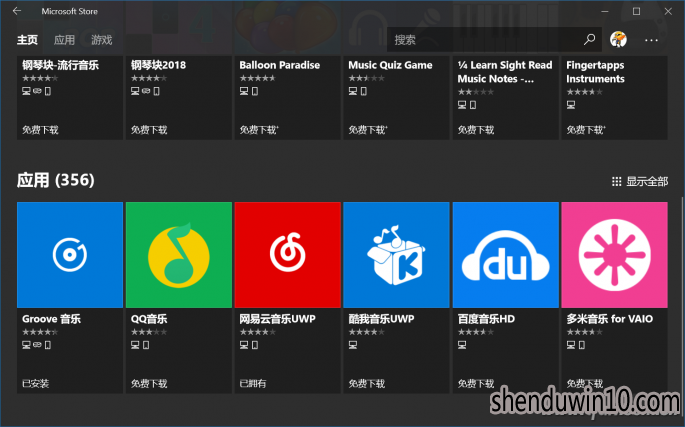Click the 网易云音乐UWP title text
This screenshot has width=685, height=427.
(x=277, y=319)
